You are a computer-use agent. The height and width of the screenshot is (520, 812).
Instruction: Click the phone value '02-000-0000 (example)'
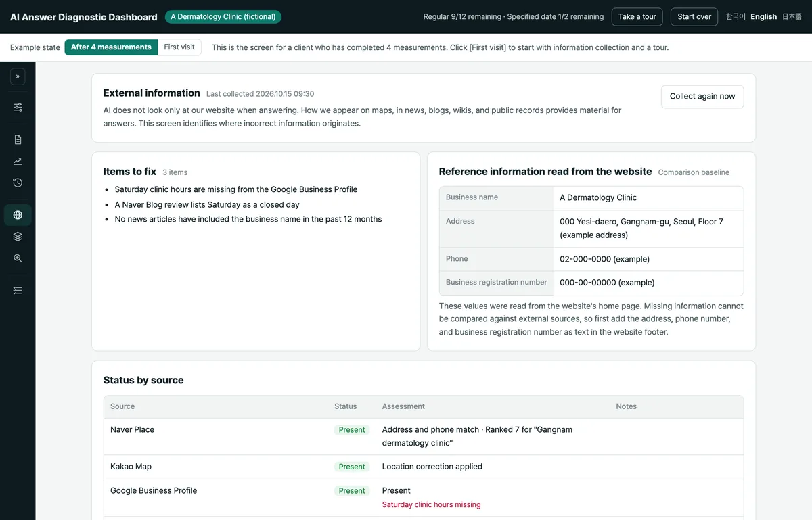(604, 259)
